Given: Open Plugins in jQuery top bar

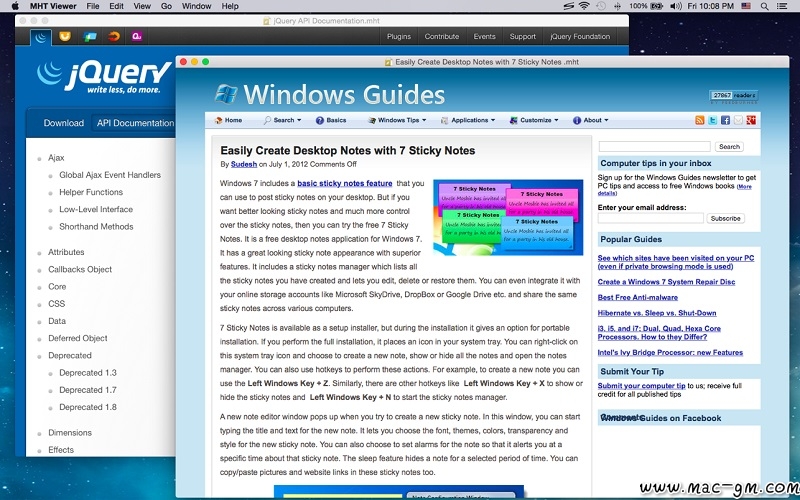Looking at the screenshot, I should pyautogui.click(x=399, y=37).
